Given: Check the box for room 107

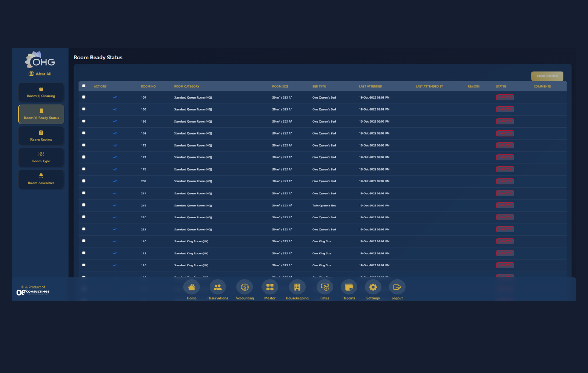Looking at the screenshot, I should 84,97.
